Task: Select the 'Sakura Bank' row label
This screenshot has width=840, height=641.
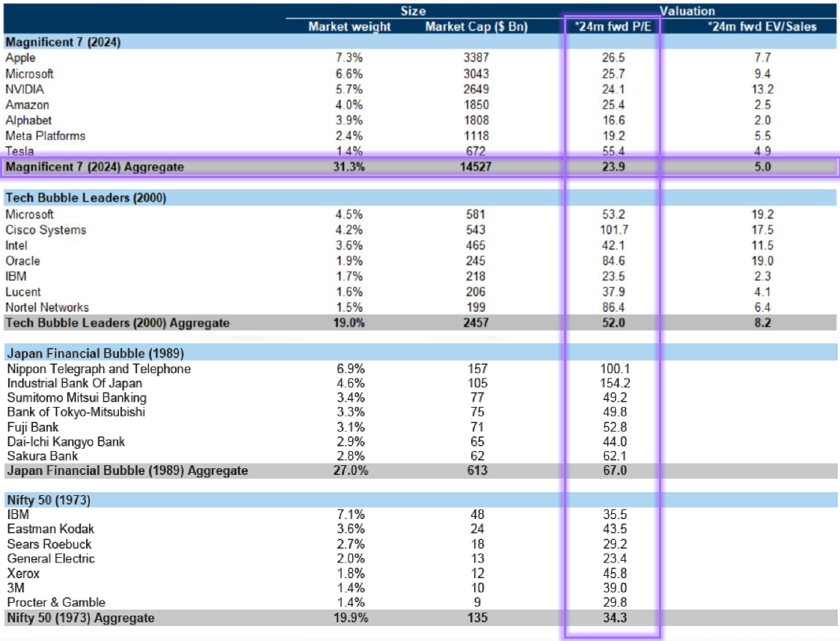Action: 43,456
